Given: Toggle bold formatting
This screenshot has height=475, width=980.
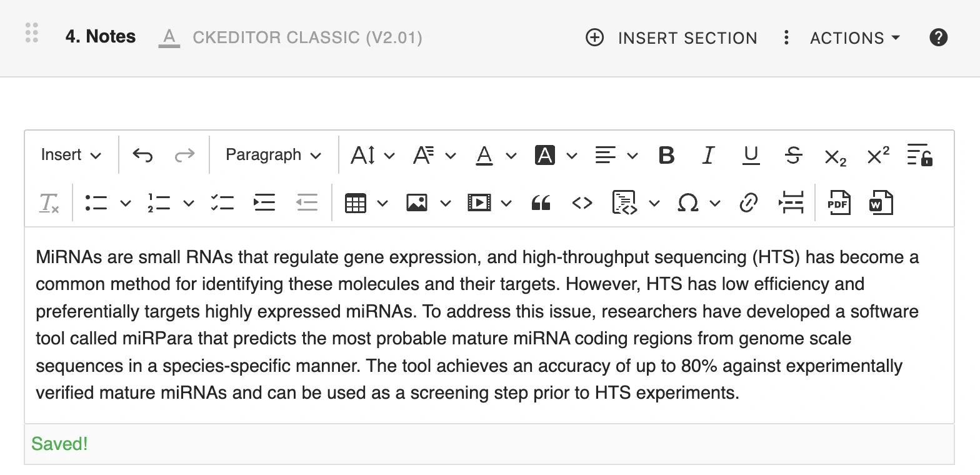Looking at the screenshot, I should click(666, 155).
